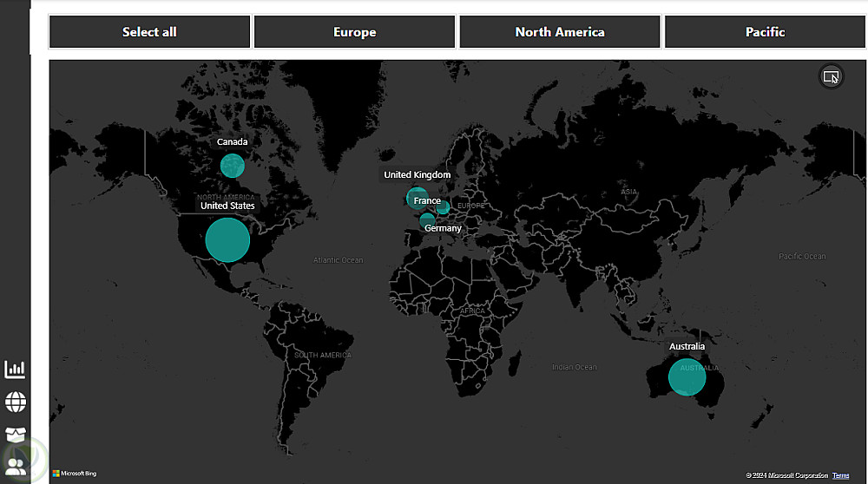868x484 pixels.
Task: Select the Germany bubble on map
Action: tap(443, 208)
